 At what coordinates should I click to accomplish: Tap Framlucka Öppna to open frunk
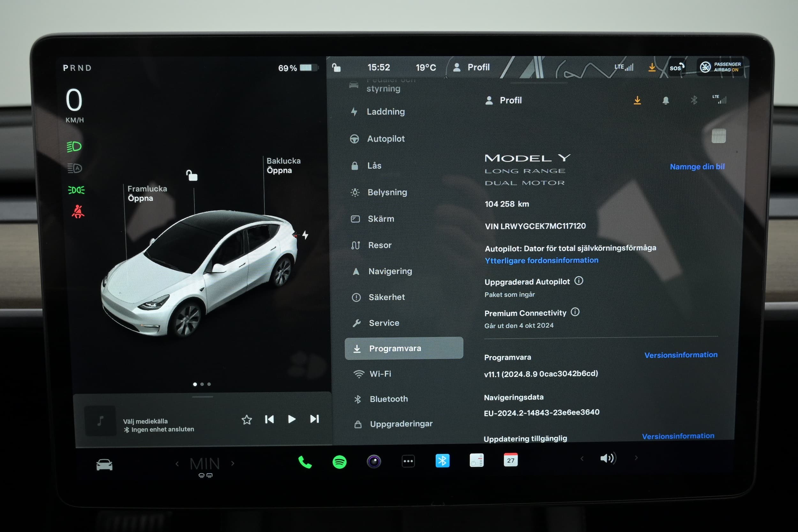(147, 193)
